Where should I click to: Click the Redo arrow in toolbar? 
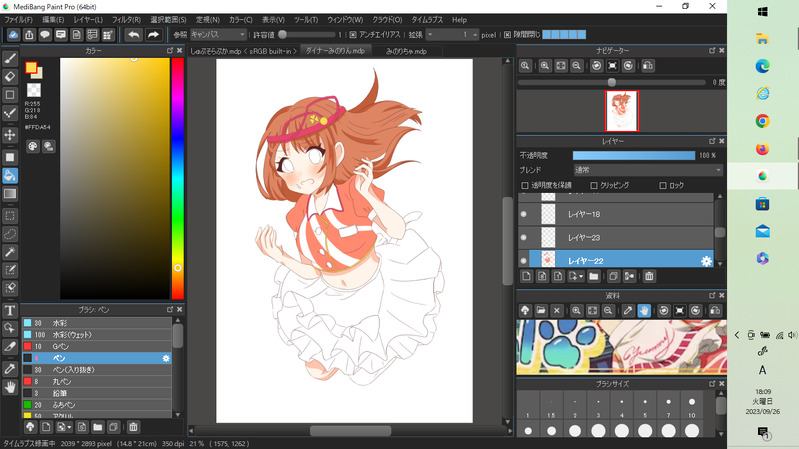click(153, 35)
